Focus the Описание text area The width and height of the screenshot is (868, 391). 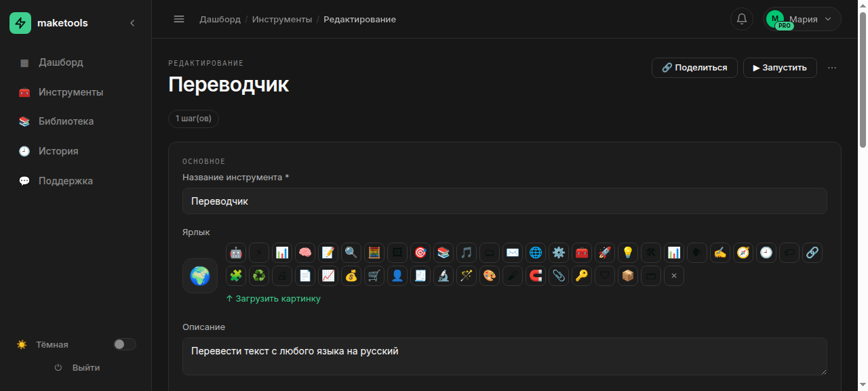(505, 356)
